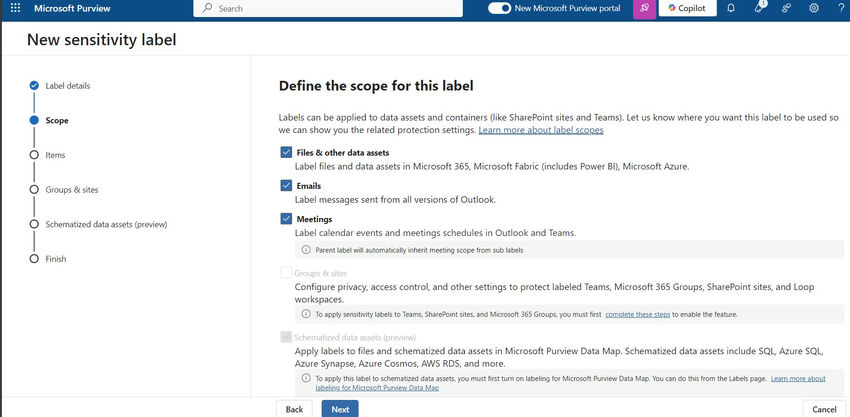This screenshot has height=417, width=850.
Task: Click the people community icon in header
Action: [787, 8]
